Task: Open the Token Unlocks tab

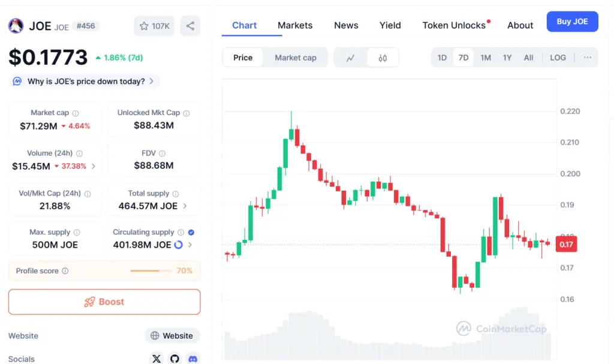Action: 454,25
